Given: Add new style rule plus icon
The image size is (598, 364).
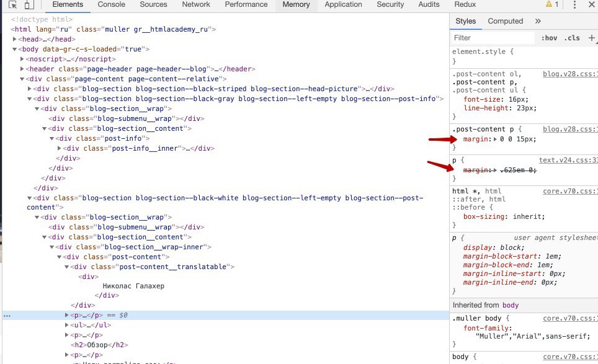Looking at the screenshot, I should [592, 38].
